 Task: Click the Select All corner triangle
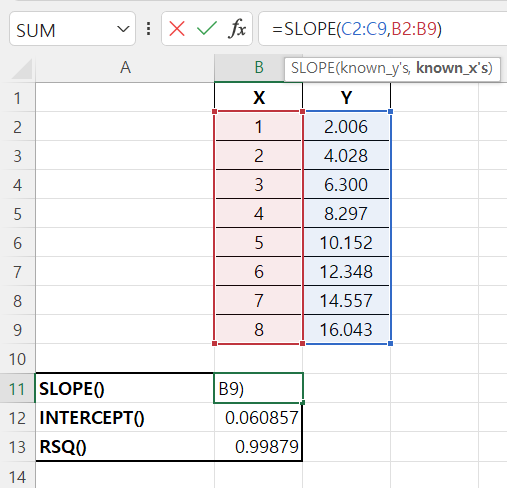[22, 69]
